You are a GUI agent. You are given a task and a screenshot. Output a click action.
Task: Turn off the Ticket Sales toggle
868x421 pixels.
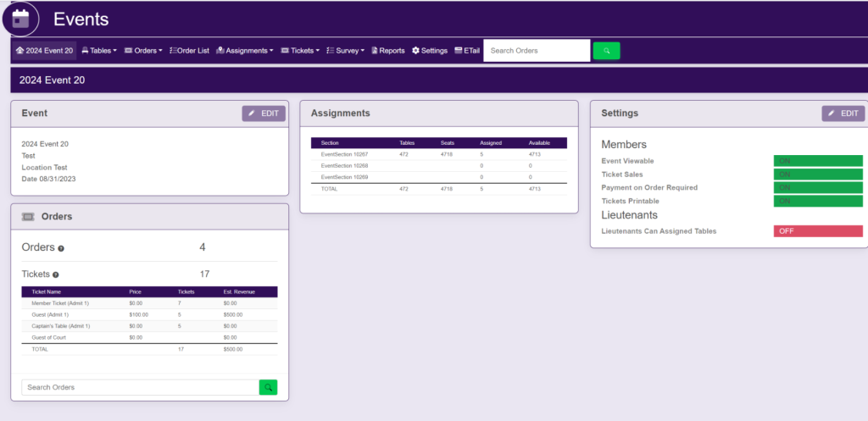(817, 174)
